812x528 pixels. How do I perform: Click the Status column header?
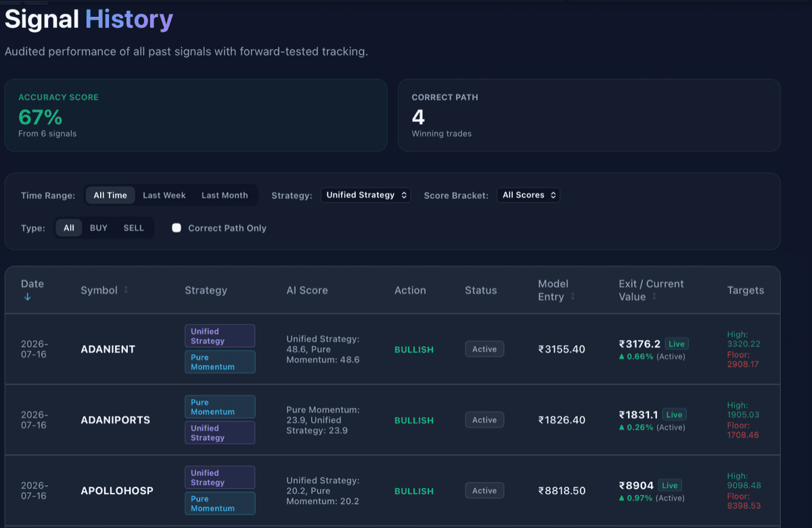click(x=480, y=290)
